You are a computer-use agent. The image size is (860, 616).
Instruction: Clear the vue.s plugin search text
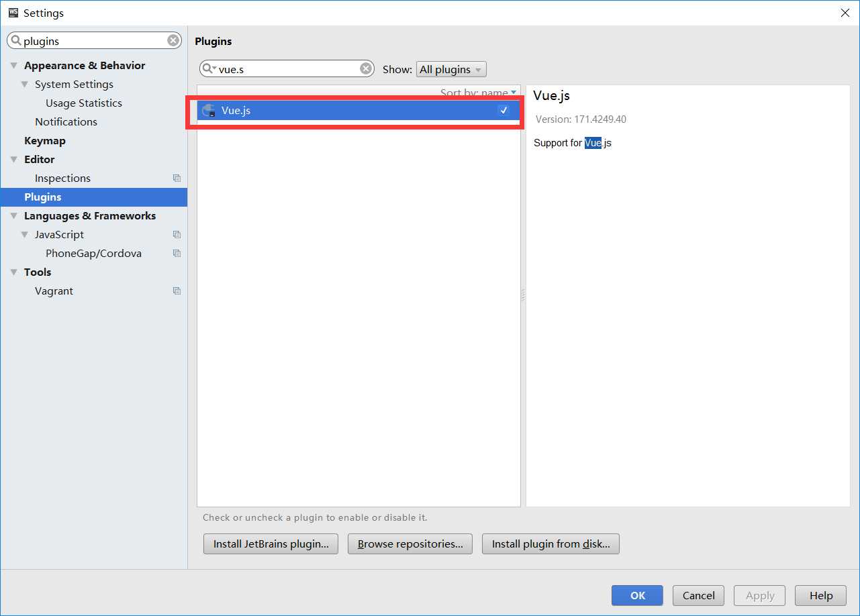point(366,68)
